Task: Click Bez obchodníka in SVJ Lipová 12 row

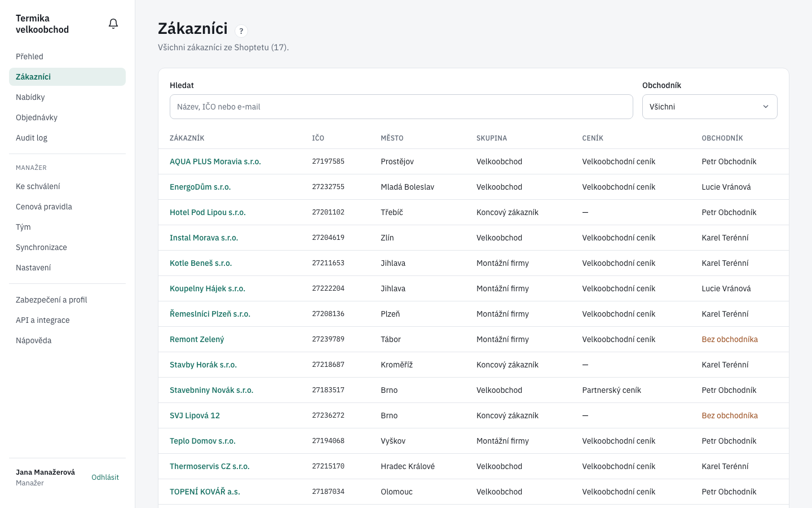Action: coord(730,415)
